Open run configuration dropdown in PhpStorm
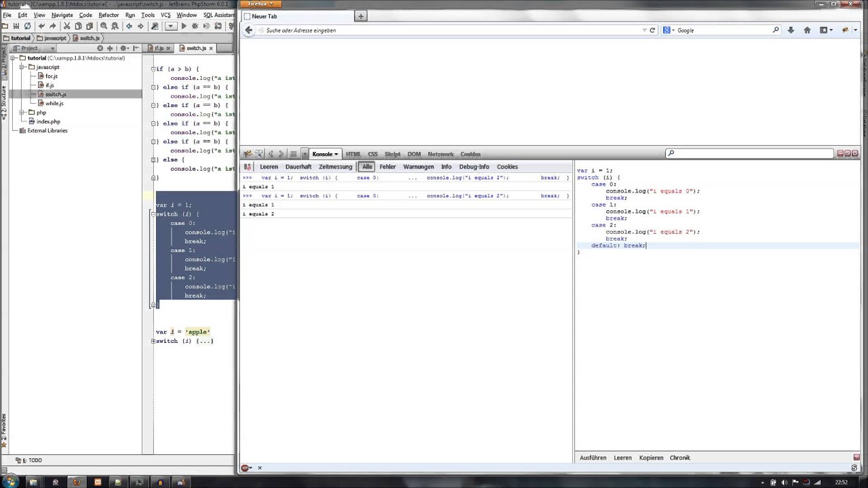The height and width of the screenshot is (488, 868). [171, 26]
